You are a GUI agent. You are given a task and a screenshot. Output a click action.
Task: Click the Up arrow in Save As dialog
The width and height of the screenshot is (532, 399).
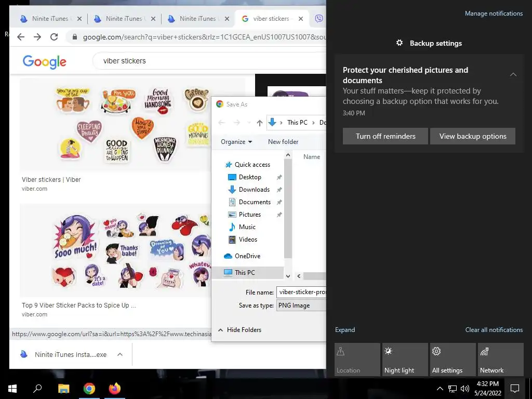tap(260, 123)
